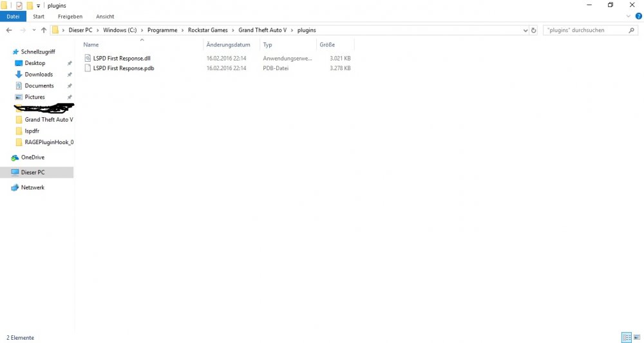Open lspdfr folder in sidebar
This screenshot has height=343, width=644.
32,131
